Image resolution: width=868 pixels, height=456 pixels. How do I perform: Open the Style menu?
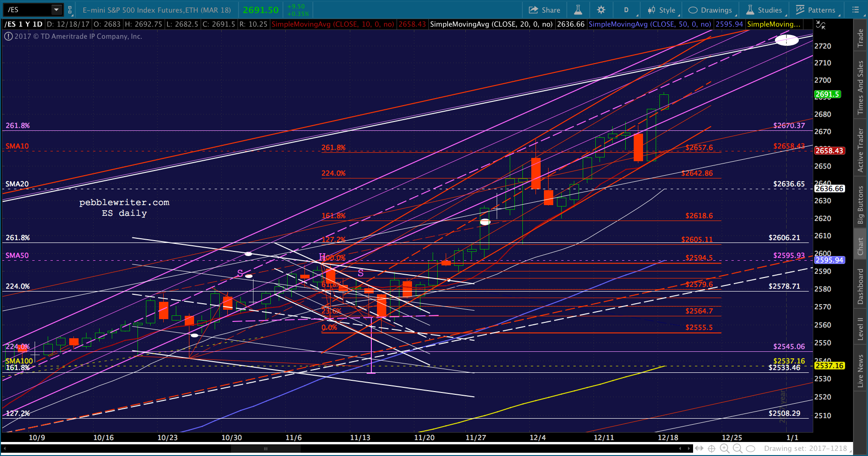[662, 10]
